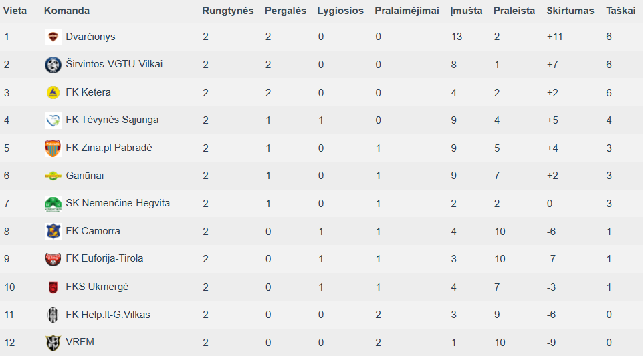Click the VRFM team crest
The image size is (644, 356).
pos(53,343)
